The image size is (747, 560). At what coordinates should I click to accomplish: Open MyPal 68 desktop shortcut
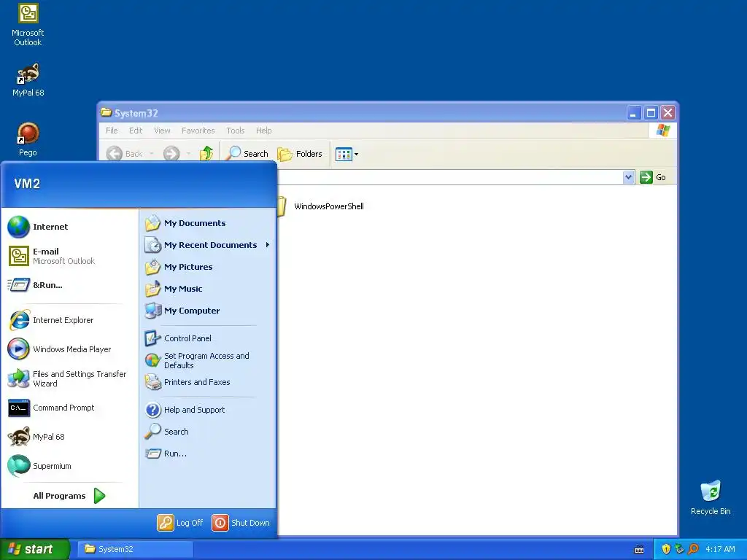pos(28,80)
